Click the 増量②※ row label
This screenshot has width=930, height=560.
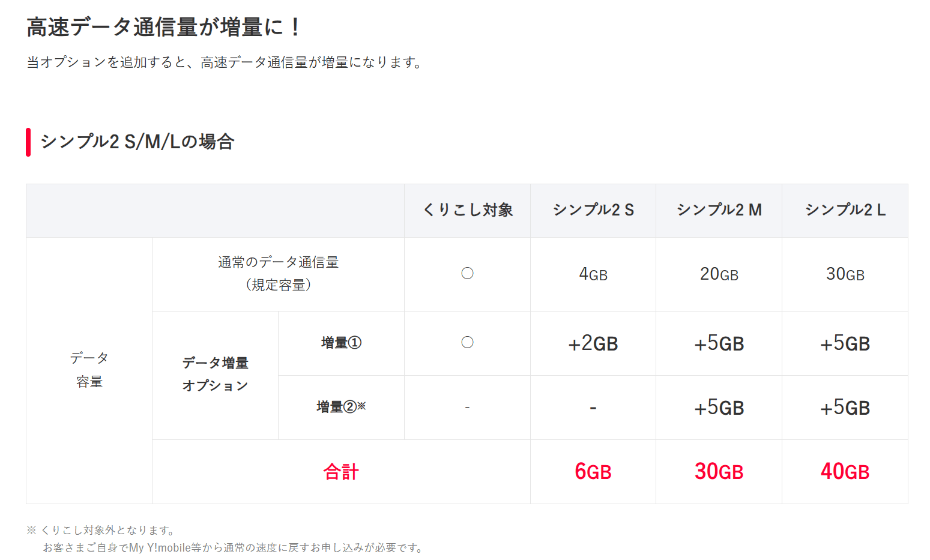pos(341,407)
